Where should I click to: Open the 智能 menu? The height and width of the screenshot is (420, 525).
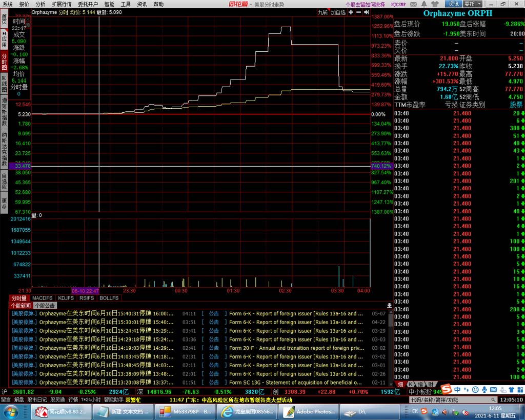[109, 4]
